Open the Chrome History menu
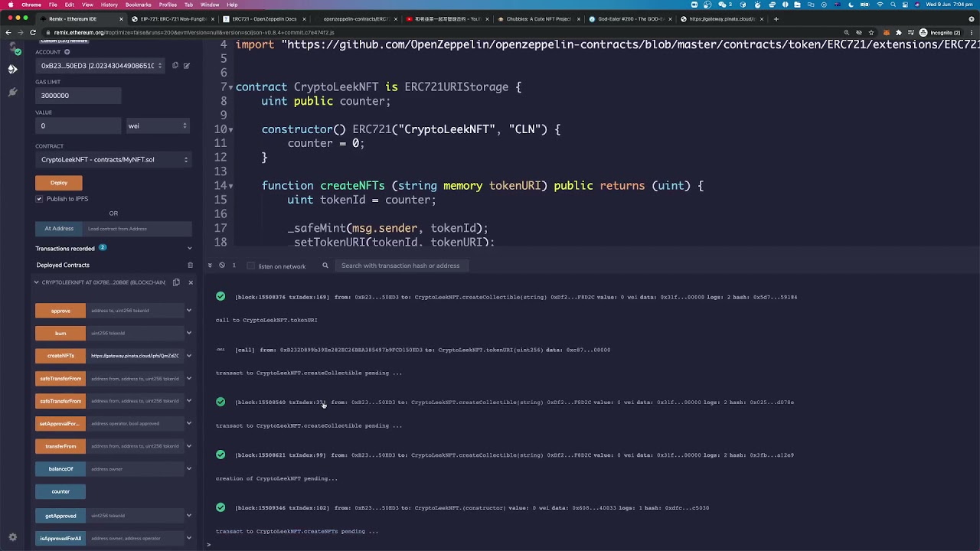Image resolution: width=980 pixels, height=551 pixels. (x=109, y=5)
